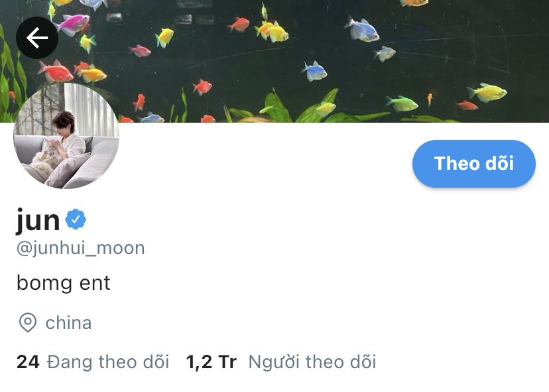Follow the account with Theo dõi

click(473, 163)
